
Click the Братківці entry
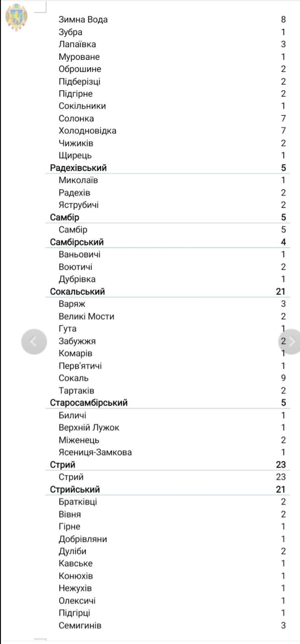point(78,502)
